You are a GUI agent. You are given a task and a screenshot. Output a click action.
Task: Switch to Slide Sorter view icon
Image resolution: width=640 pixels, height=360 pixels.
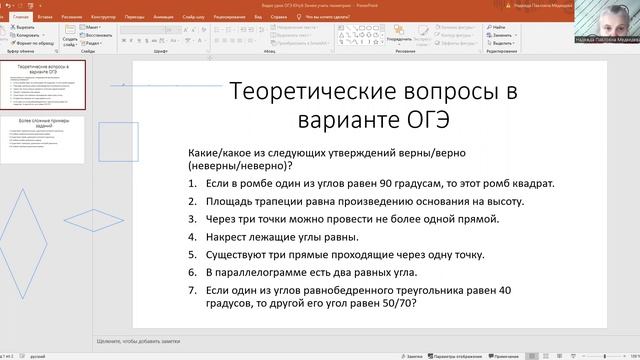[x=546, y=356]
